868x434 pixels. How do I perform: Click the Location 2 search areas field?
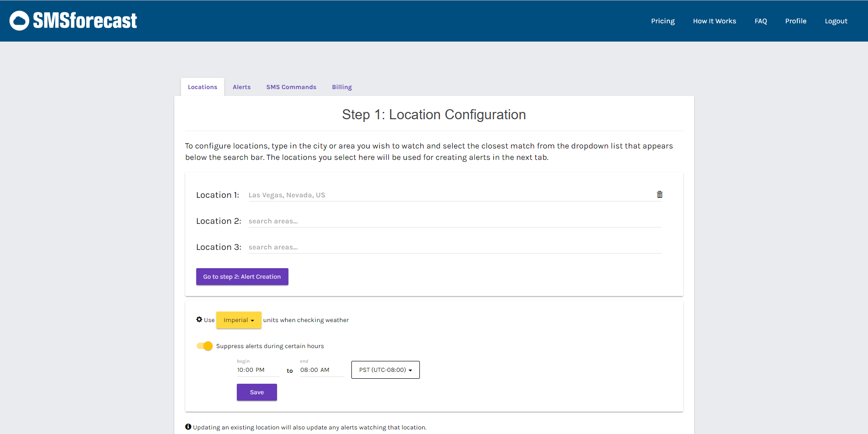click(455, 221)
